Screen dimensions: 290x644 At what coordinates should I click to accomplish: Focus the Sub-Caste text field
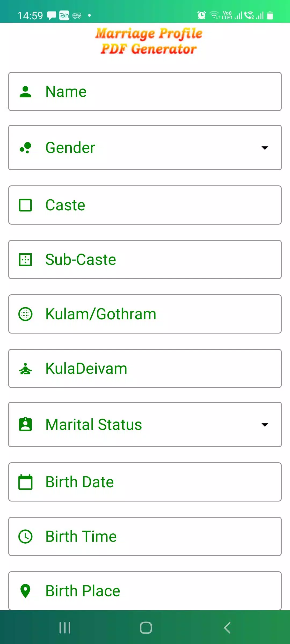161,260
